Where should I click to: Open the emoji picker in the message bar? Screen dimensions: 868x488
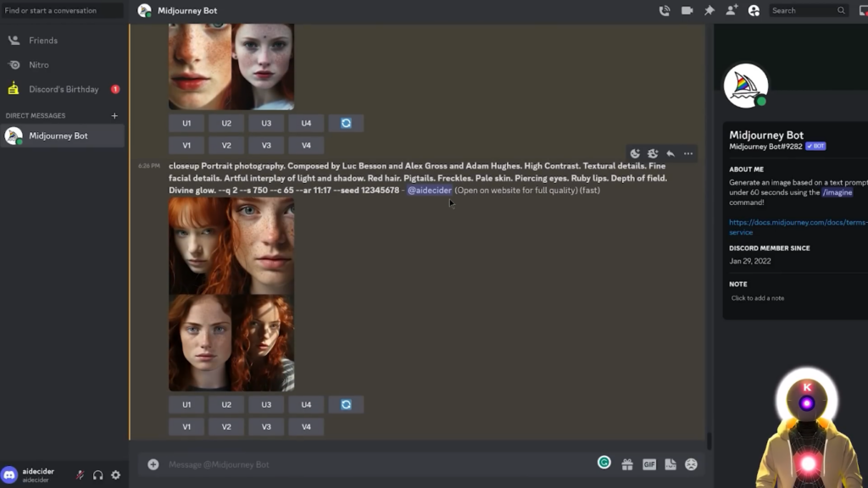point(692,464)
